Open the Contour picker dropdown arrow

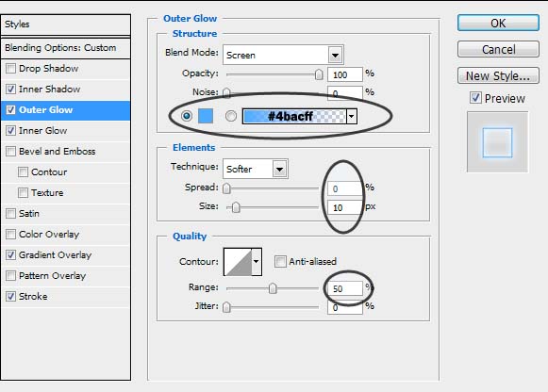click(257, 262)
